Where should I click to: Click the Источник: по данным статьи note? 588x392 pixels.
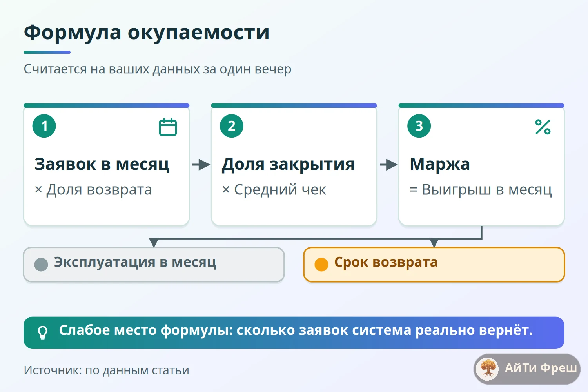107,370
